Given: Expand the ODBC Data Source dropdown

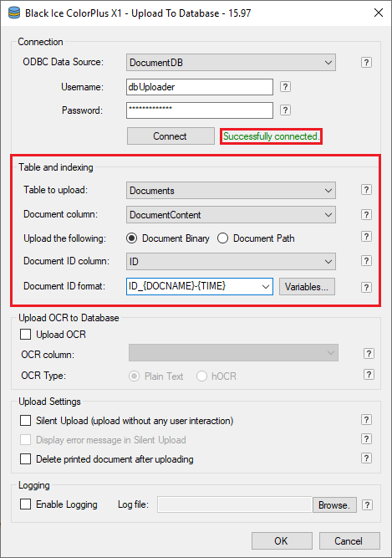Looking at the screenshot, I should (x=231, y=63).
